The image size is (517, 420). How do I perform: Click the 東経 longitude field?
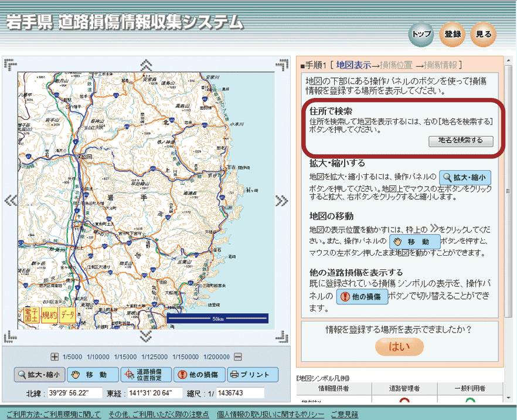155,393
